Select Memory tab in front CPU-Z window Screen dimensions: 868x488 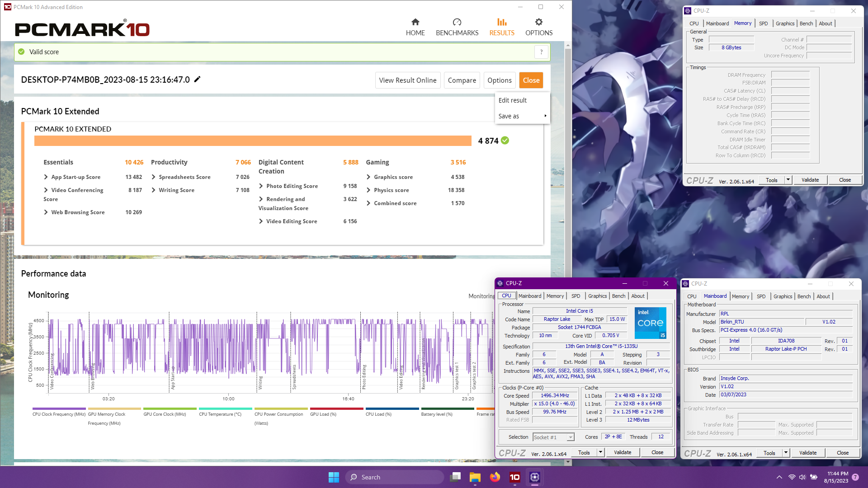[555, 296]
